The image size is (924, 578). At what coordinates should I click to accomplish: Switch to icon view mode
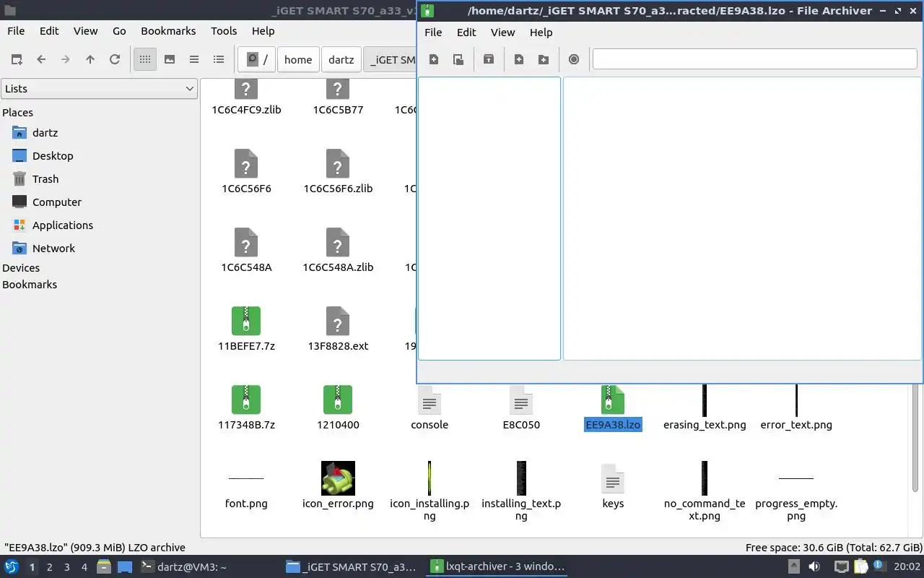(145, 59)
